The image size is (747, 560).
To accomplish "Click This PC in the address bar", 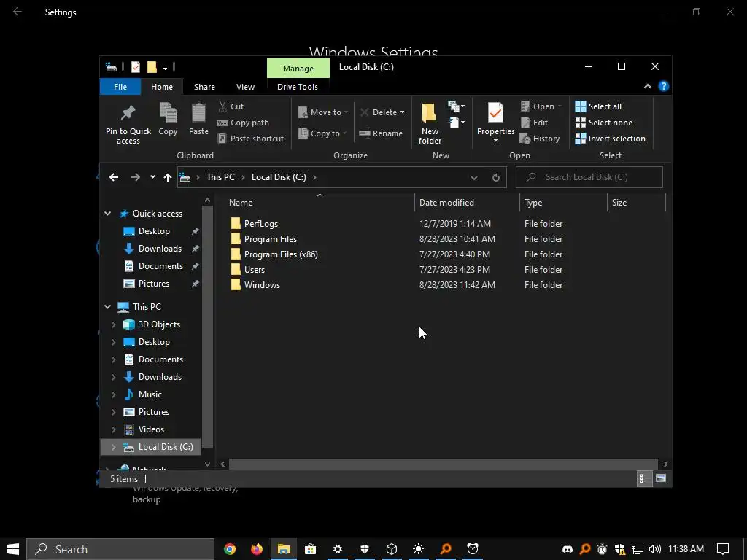I will coord(220,177).
